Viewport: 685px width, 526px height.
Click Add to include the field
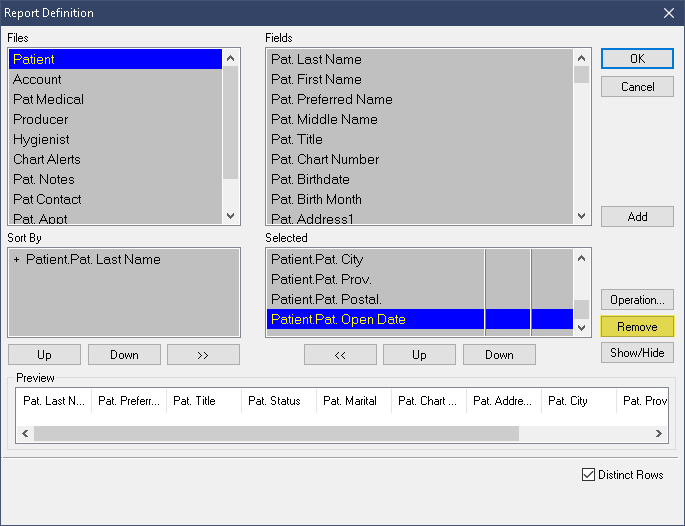click(x=637, y=217)
